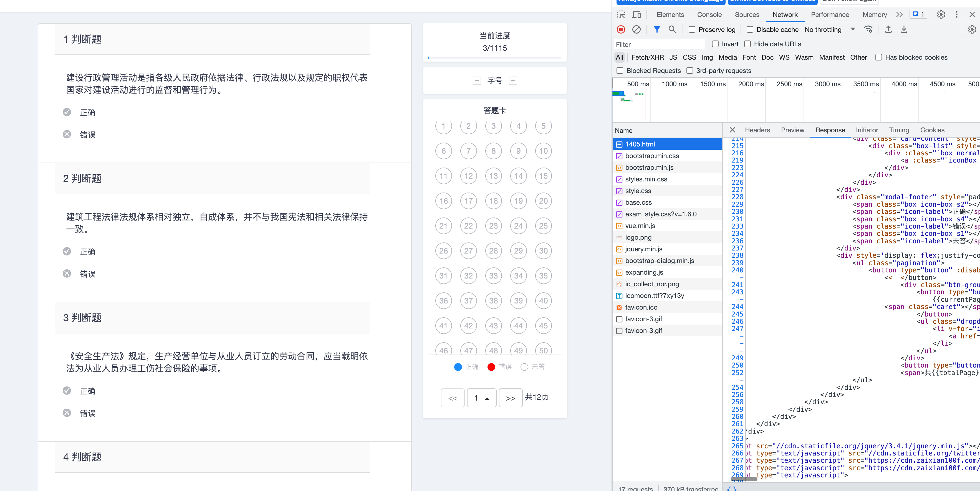Filter requests by Fetch/XHR
The width and height of the screenshot is (980, 491).
[647, 57]
